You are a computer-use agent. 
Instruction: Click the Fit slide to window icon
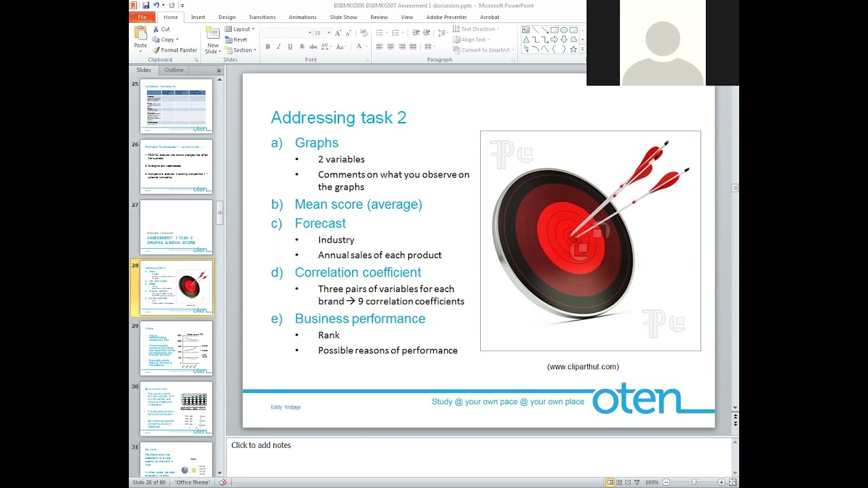click(x=732, y=482)
